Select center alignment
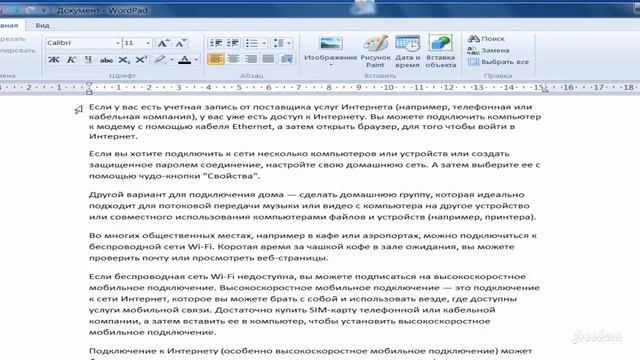The width and height of the screenshot is (640, 360). (x=233, y=59)
